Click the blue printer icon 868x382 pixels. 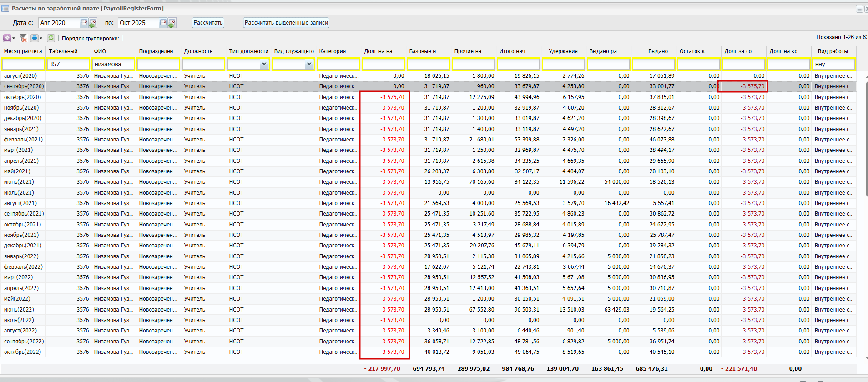pyautogui.click(x=35, y=38)
